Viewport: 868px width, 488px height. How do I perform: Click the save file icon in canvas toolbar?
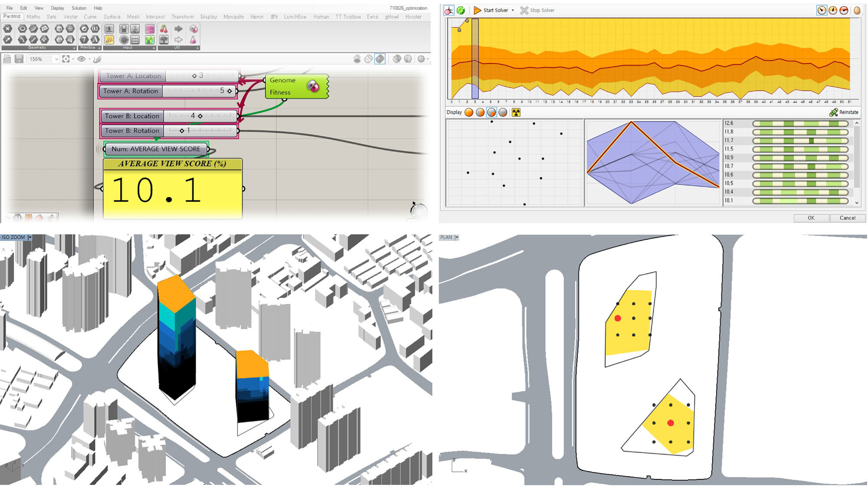coord(19,59)
